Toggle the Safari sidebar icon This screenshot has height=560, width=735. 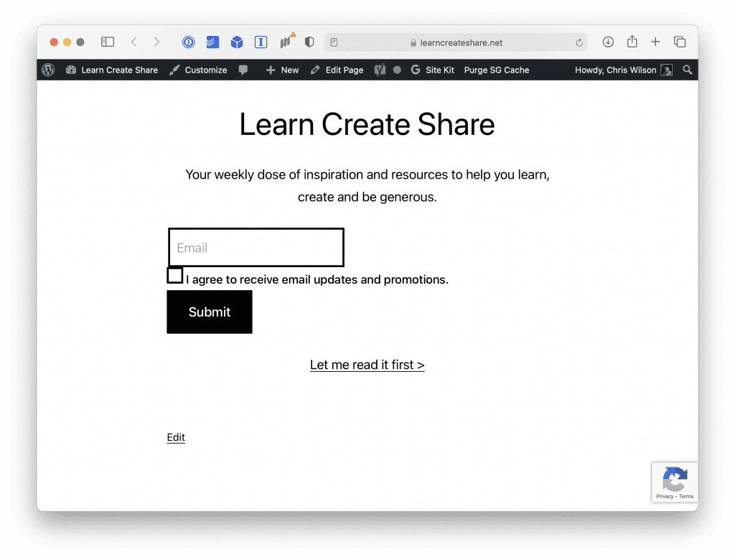click(x=108, y=42)
